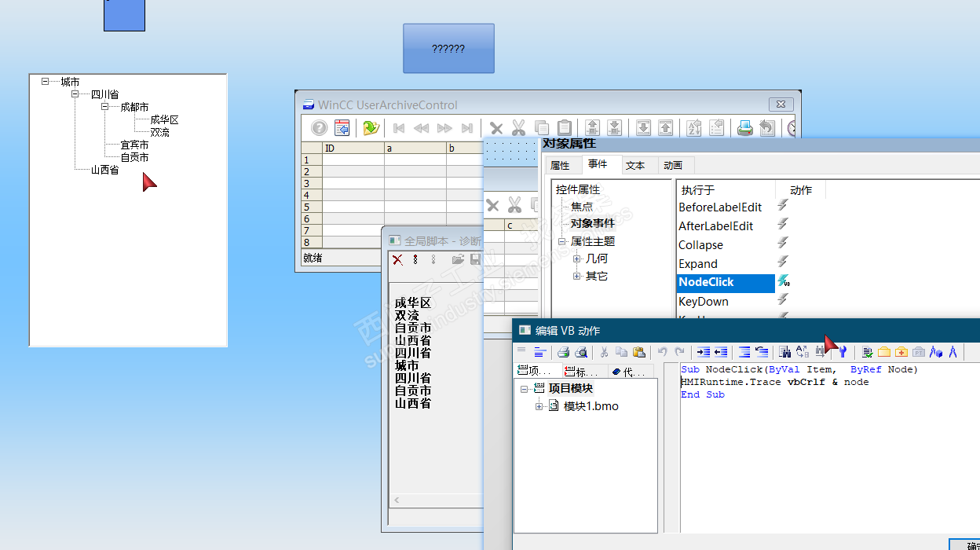Uncomment block icon in VB editor toolbar
Screen dimensions: 980x550
click(x=762, y=352)
